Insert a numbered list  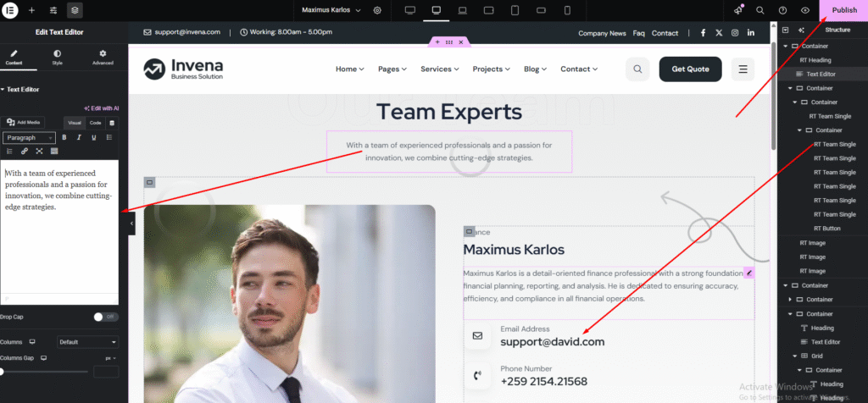pyautogui.click(x=9, y=151)
